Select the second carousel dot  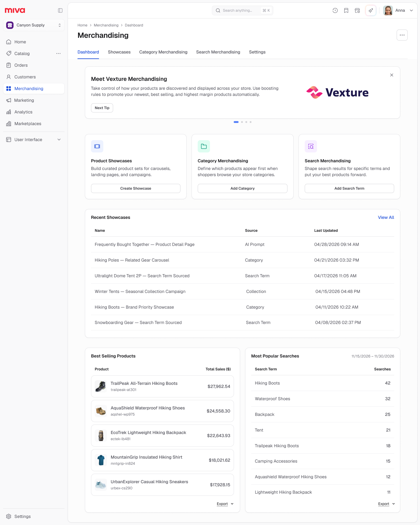(x=242, y=122)
